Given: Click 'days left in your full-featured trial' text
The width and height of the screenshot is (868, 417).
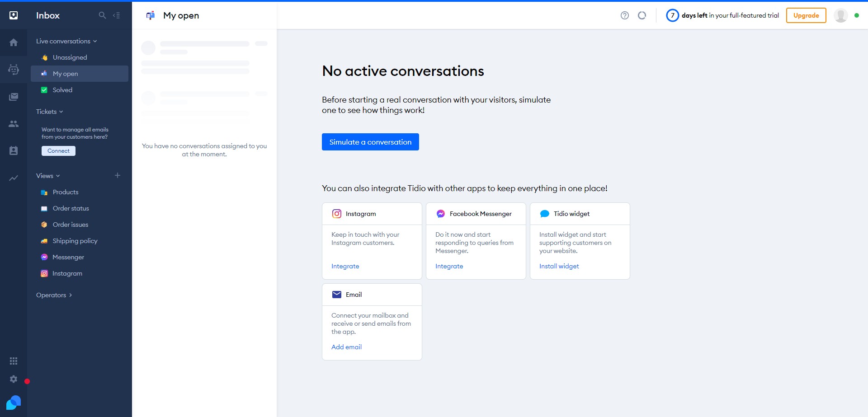Looking at the screenshot, I should point(730,15).
